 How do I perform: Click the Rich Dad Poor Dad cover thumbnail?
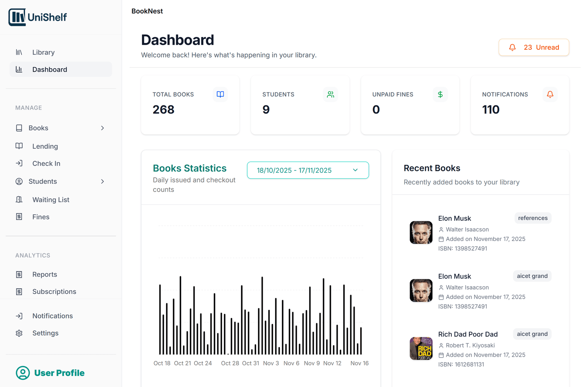(421, 348)
